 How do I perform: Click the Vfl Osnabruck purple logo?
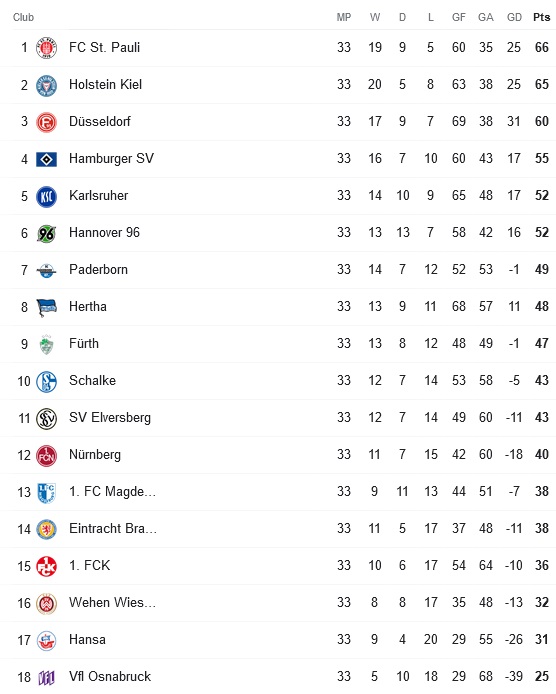point(46,678)
